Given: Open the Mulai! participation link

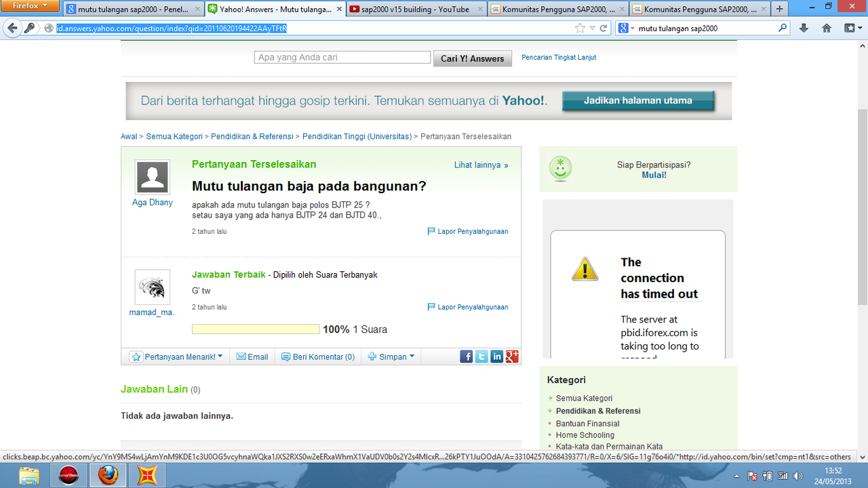Looking at the screenshot, I should pyautogui.click(x=654, y=175).
